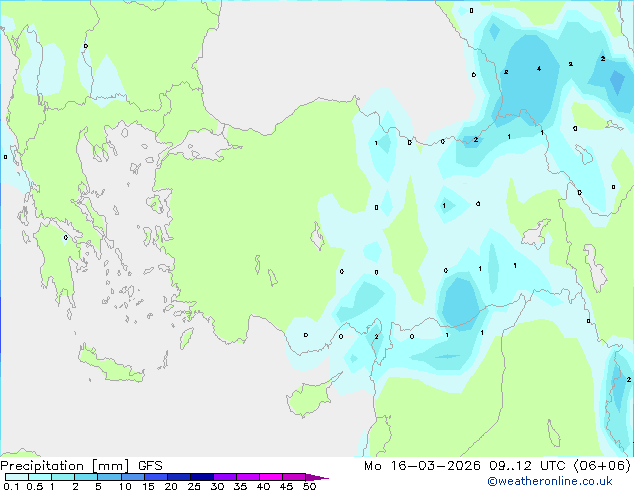
Task: Select the 5–10 mm legend swatch
Action: (109, 477)
